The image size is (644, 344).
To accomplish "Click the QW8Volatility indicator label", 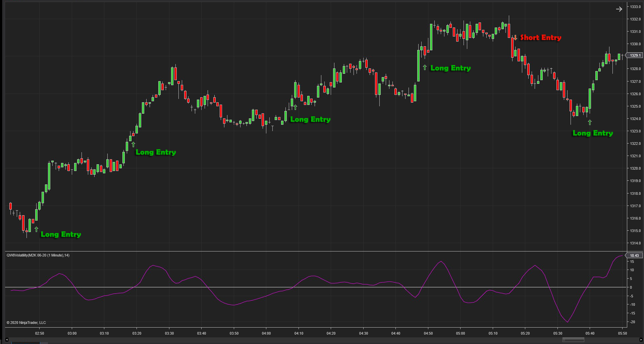I will click(38, 255).
